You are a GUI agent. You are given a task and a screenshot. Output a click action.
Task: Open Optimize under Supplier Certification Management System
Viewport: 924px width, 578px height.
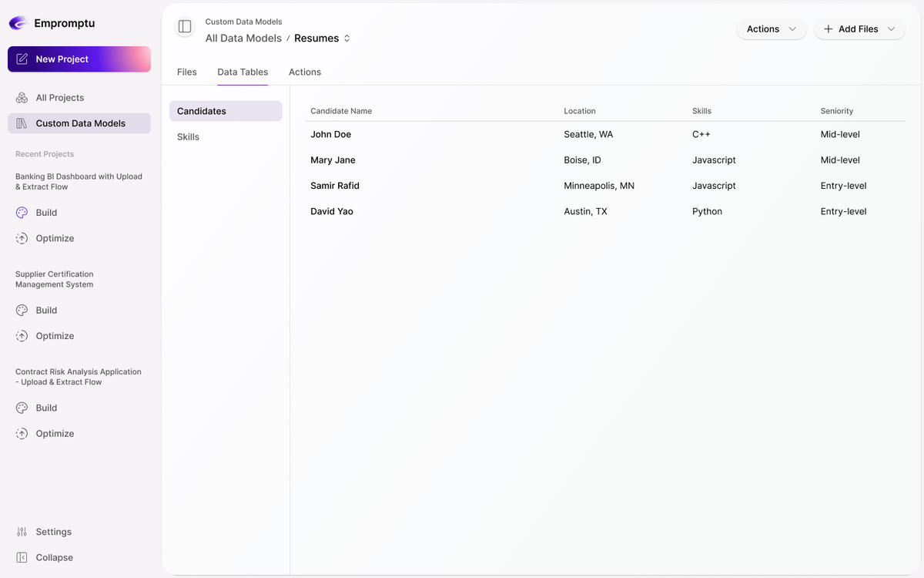point(55,336)
